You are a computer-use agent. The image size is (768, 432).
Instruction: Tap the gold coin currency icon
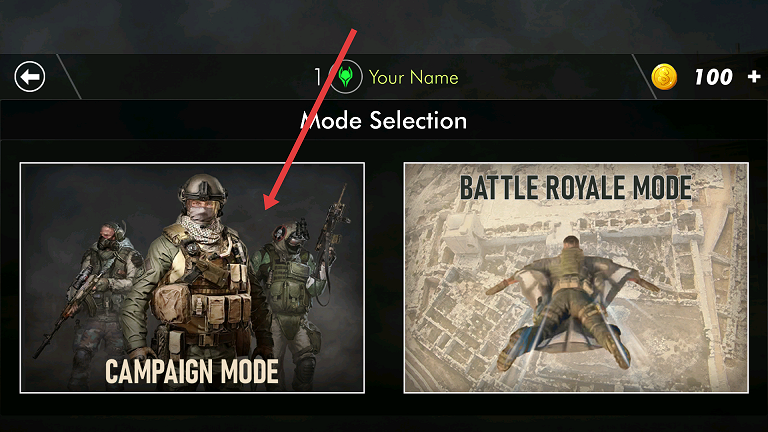pyautogui.click(x=664, y=77)
